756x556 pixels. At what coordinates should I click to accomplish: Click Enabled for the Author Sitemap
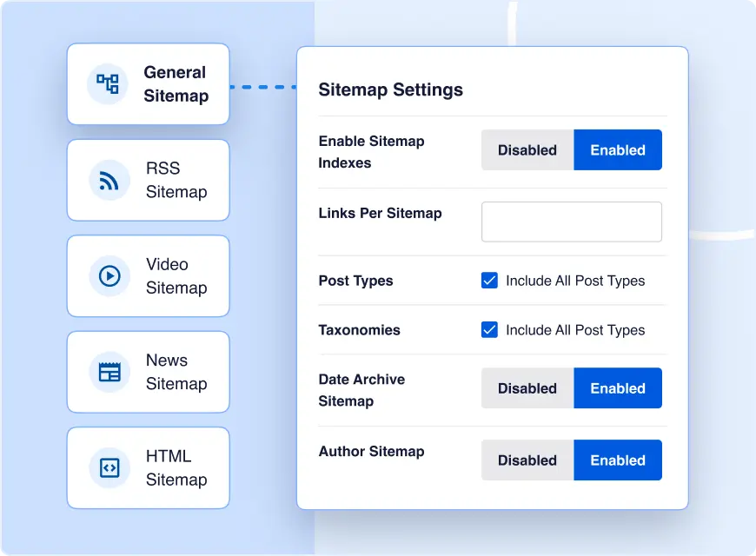click(618, 460)
